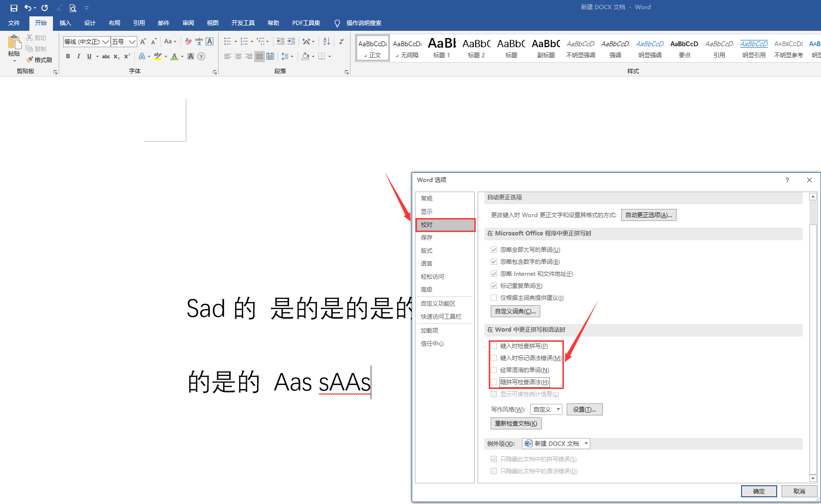Click the text highlight color button
This screenshot has width=821, height=504.
[x=158, y=56]
